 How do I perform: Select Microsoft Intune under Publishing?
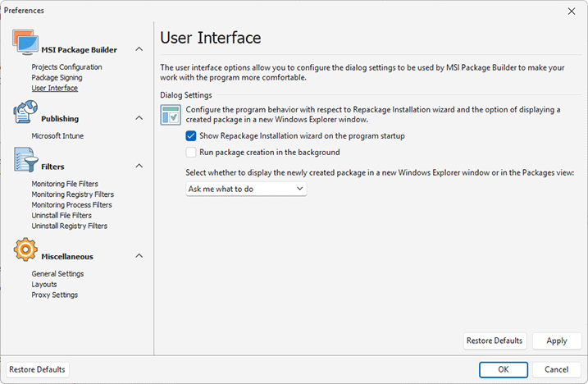pos(57,136)
